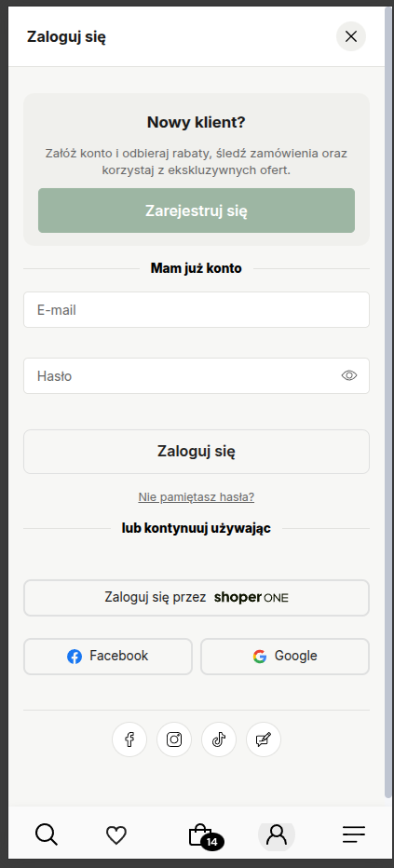Image resolution: width=394 pixels, height=868 pixels.
Task: Visit the Instagram social profile icon
Action: tap(174, 739)
